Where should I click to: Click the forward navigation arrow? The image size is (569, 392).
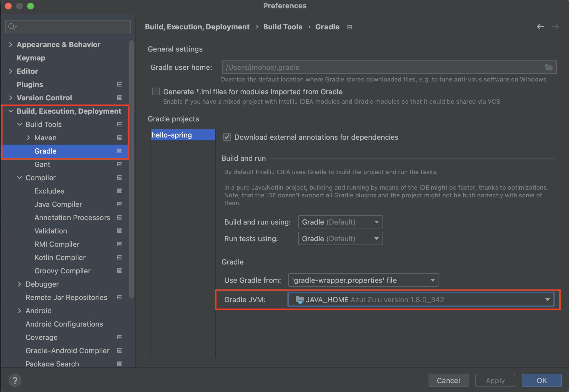[x=555, y=27]
